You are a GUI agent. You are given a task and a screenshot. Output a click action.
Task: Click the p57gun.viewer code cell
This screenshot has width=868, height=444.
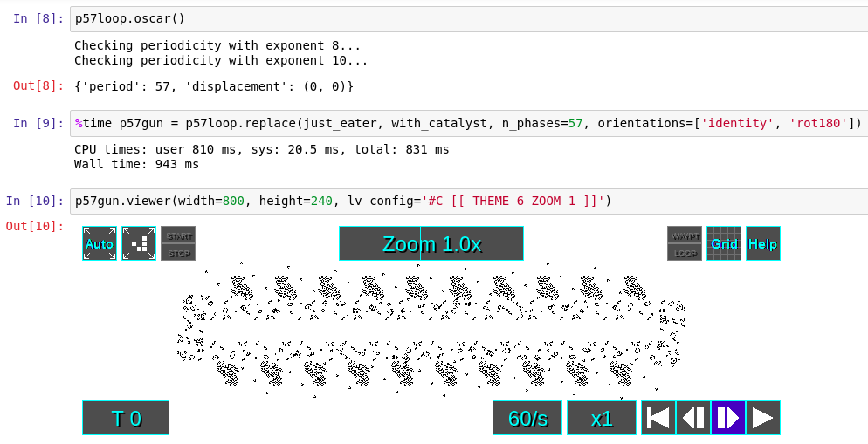pyautogui.click(x=469, y=201)
